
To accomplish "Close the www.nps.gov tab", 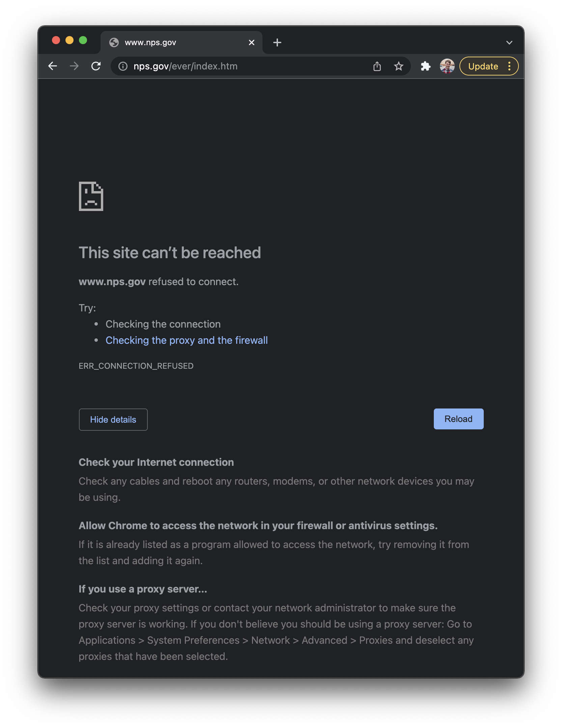I will (252, 42).
